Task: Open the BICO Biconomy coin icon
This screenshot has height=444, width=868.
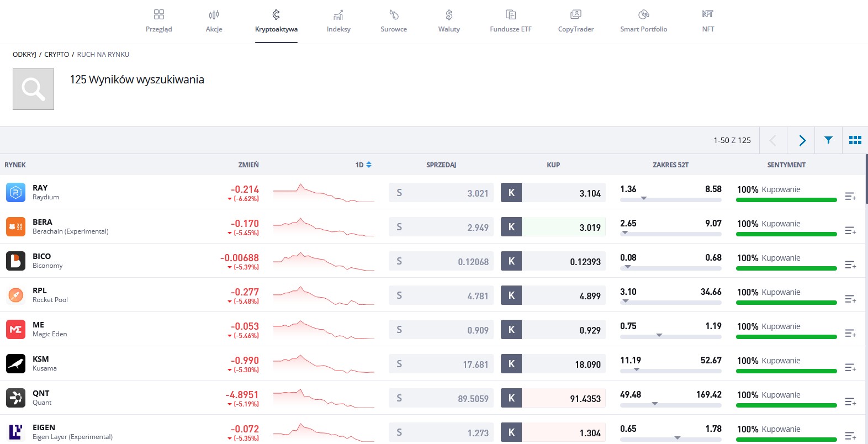Action: [15, 261]
